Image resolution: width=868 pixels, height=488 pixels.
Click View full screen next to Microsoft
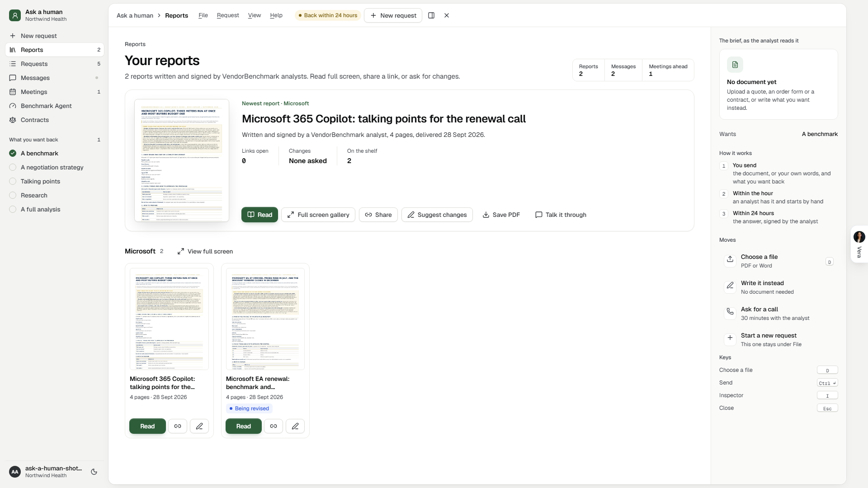pos(205,251)
